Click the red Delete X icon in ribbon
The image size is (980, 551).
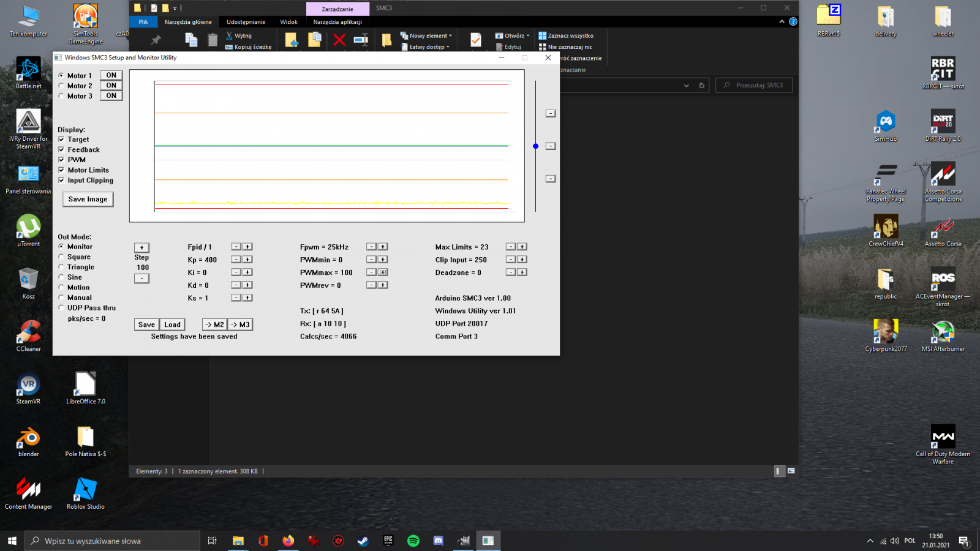(x=339, y=40)
